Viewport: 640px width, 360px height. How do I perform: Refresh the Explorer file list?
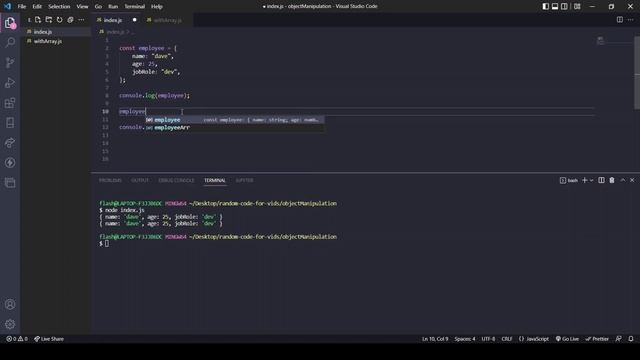pos(60,20)
